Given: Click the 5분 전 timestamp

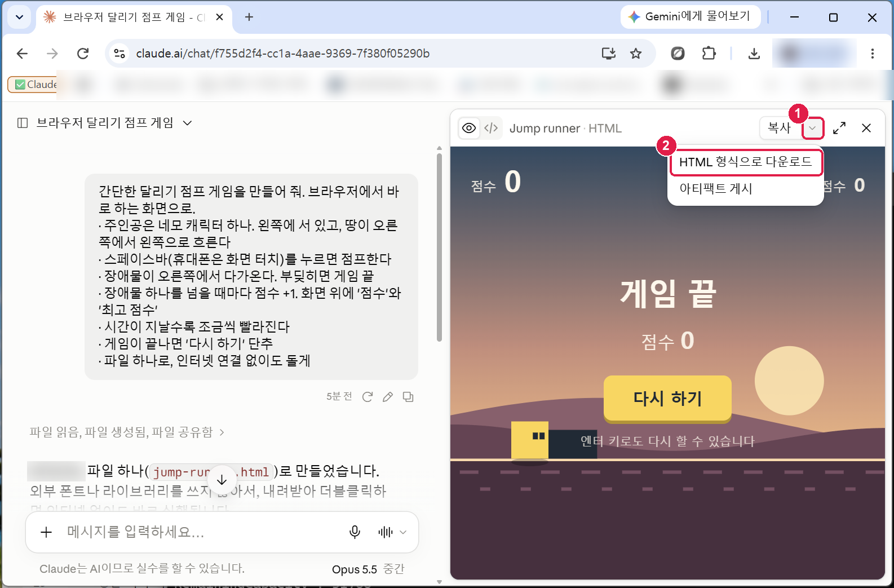Looking at the screenshot, I should point(339,397).
